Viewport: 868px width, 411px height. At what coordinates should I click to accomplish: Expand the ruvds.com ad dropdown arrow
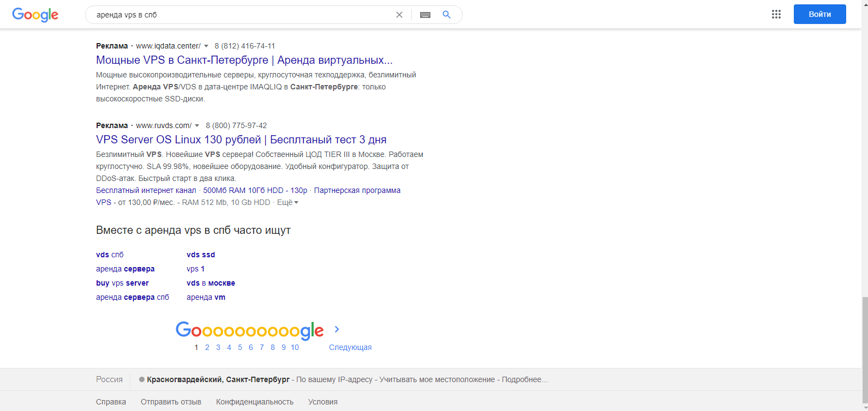(197, 126)
